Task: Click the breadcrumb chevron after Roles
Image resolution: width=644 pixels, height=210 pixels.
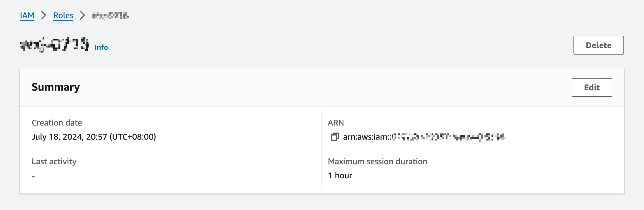Action: point(83,15)
